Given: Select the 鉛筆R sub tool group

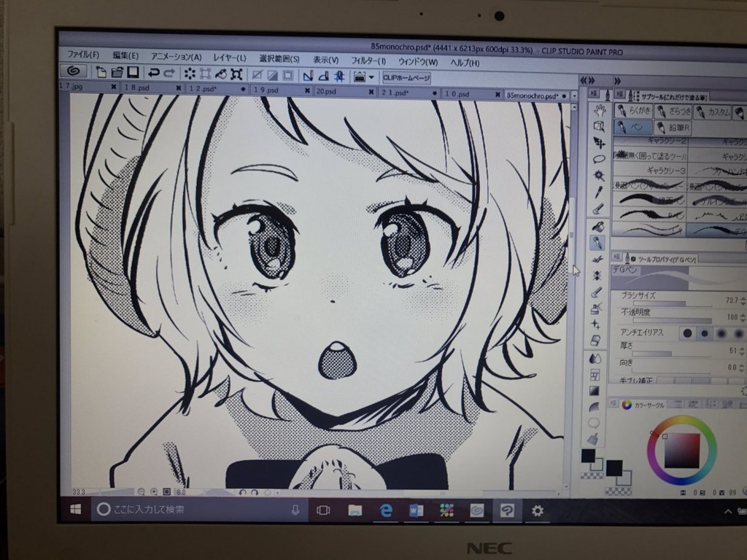Looking at the screenshot, I should coord(673,128).
